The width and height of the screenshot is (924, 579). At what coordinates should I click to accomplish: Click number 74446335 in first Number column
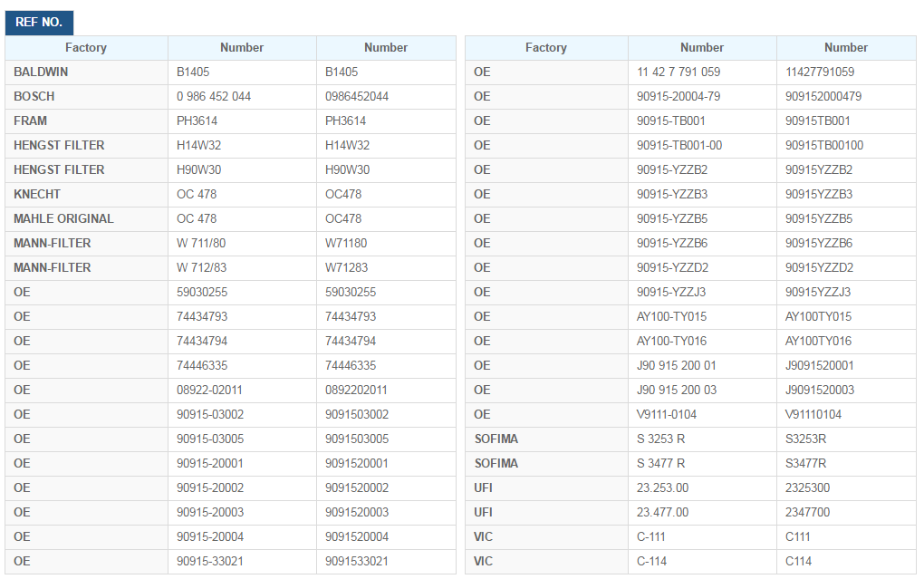(x=201, y=365)
